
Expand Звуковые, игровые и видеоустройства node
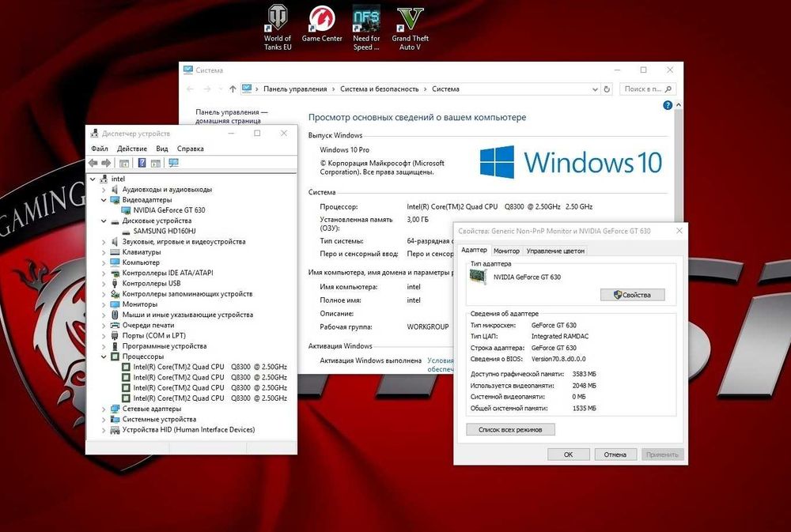point(104,242)
